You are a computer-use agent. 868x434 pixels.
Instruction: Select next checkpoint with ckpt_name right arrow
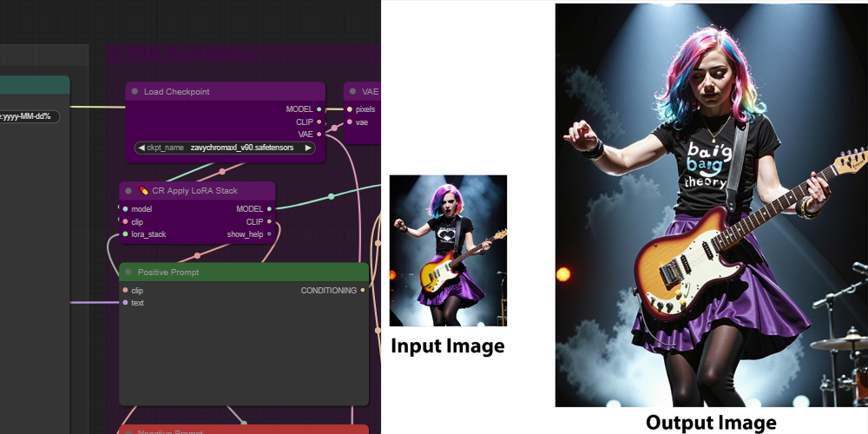(x=308, y=148)
